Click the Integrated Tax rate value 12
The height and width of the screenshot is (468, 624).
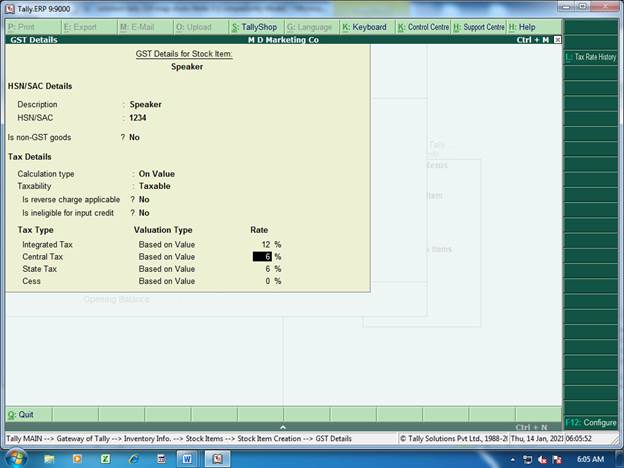(x=266, y=244)
